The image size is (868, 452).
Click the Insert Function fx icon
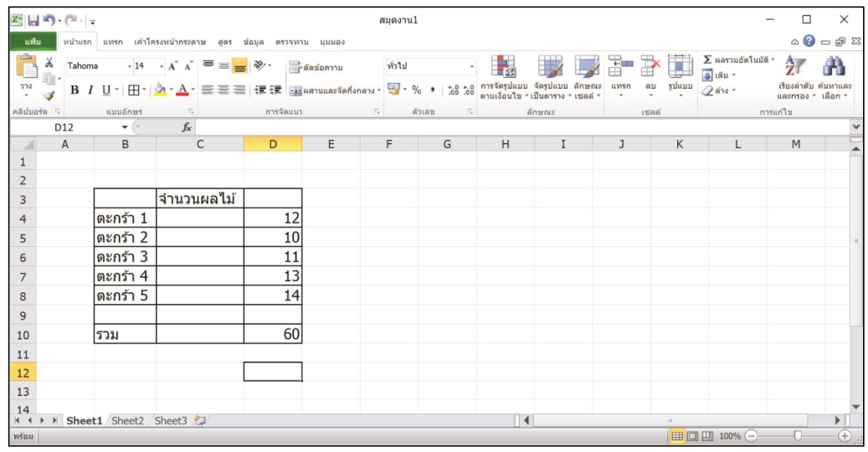tap(187, 127)
